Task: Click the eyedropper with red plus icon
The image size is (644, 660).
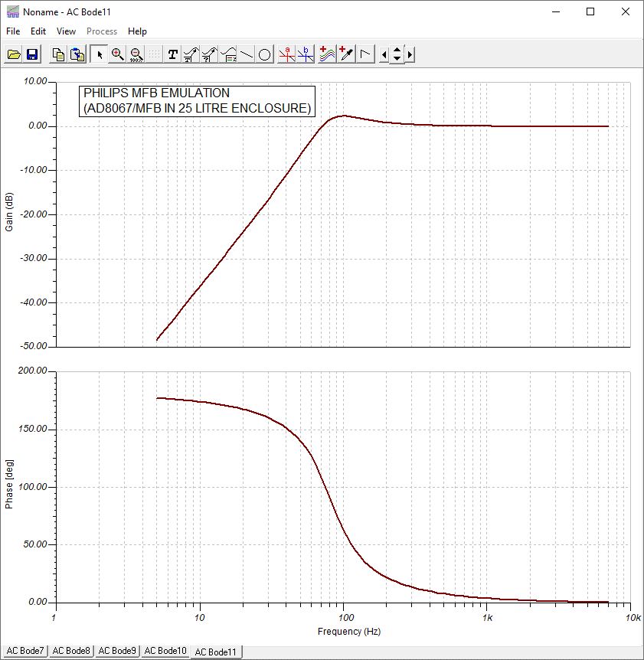Action: tap(346, 54)
